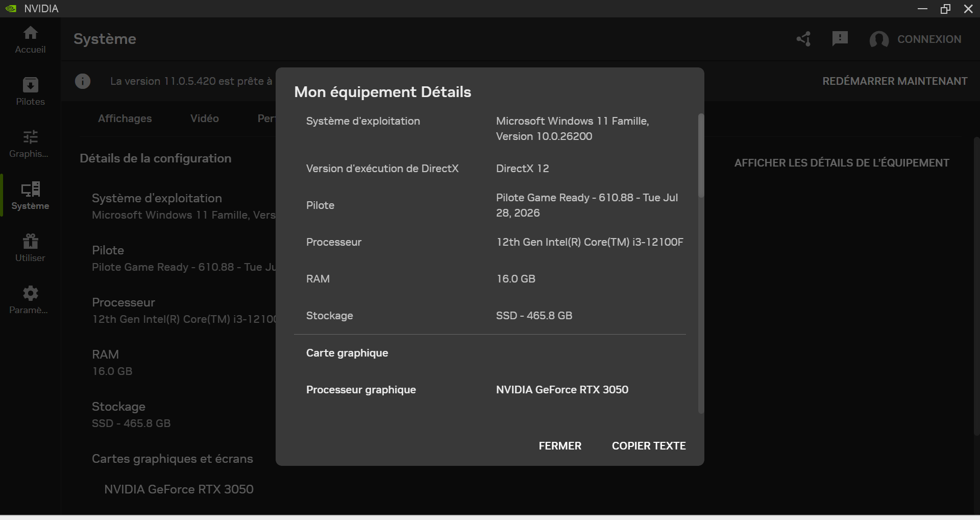Select 'SSD - 465.8 GB' value in dialog
This screenshot has height=520, width=980.
pos(534,316)
